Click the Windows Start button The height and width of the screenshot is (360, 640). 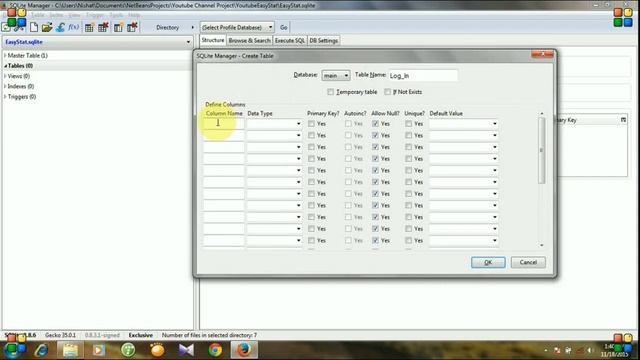coord(15,349)
